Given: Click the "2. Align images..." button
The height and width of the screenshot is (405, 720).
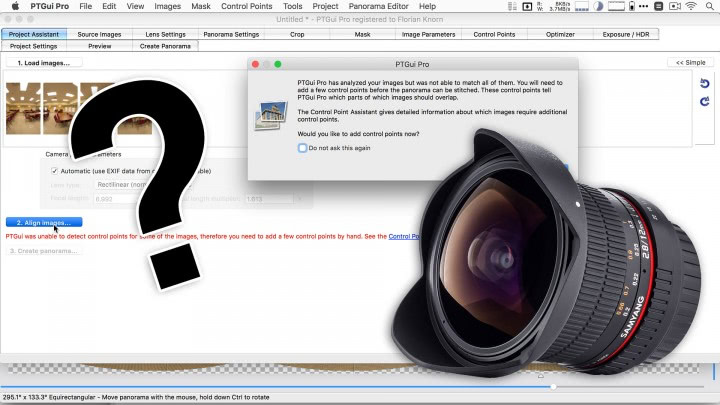Looking at the screenshot, I should point(43,222).
